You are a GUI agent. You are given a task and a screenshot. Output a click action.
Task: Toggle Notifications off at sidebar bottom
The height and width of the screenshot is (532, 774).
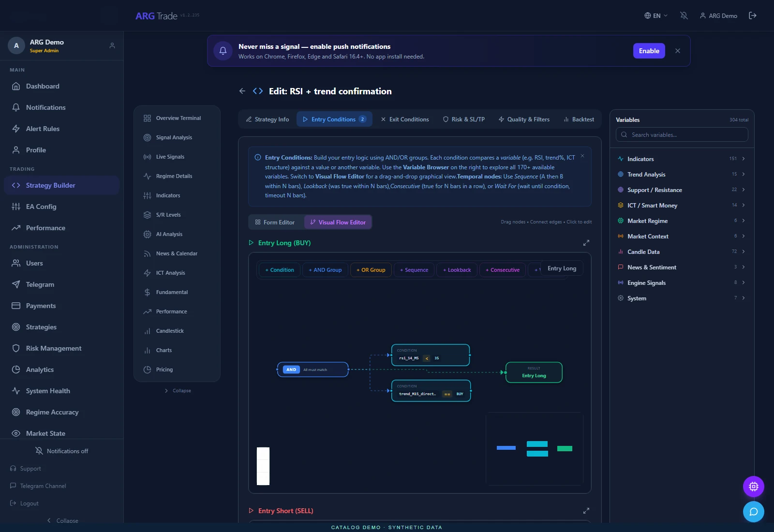coord(61,451)
